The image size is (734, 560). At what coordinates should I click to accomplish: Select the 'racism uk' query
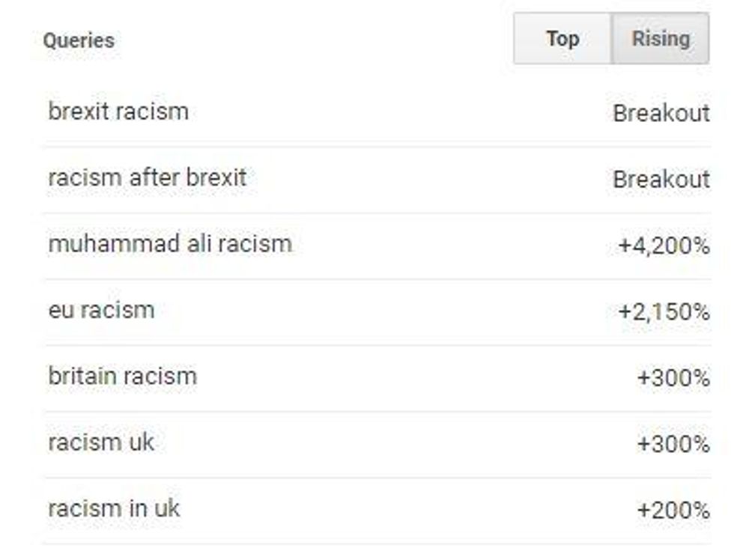point(101,442)
